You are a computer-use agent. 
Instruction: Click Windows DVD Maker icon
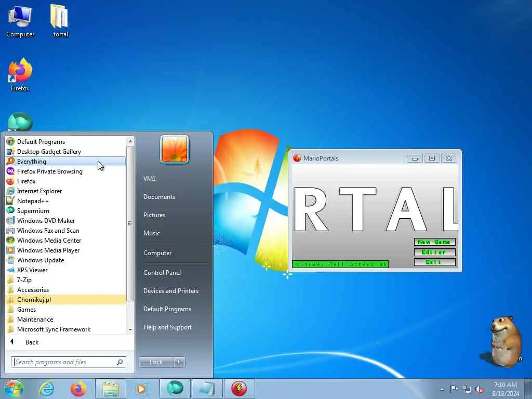(10, 220)
